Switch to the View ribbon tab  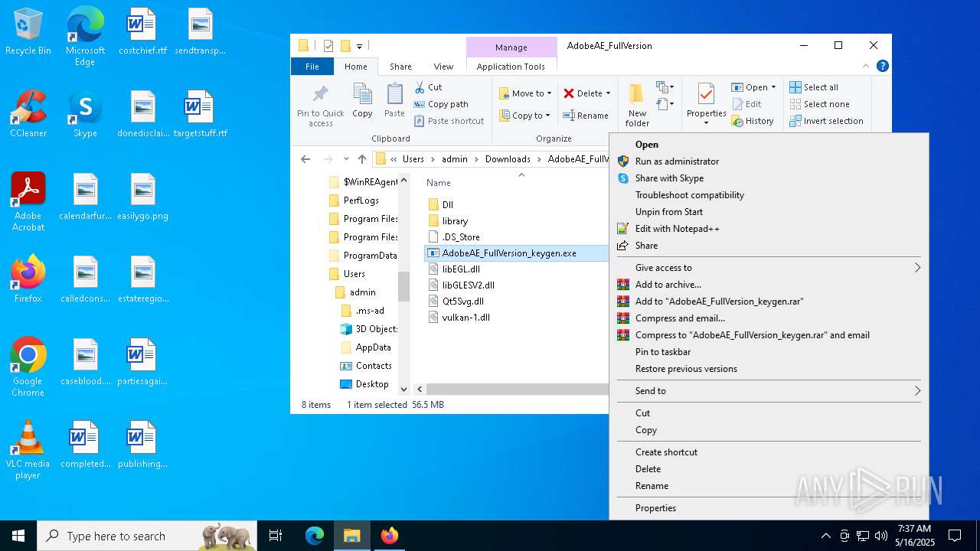click(x=443, y=67)
